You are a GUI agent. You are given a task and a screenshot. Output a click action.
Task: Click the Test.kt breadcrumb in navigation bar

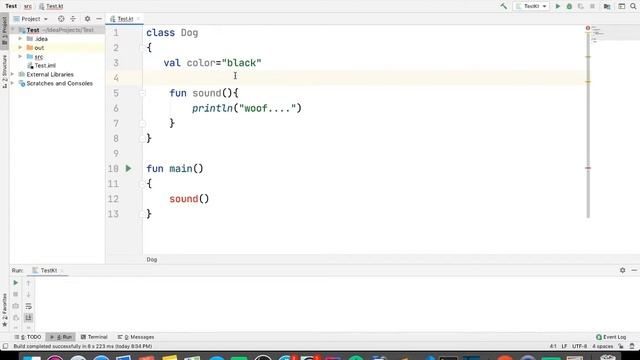click(x=51, y=6)
